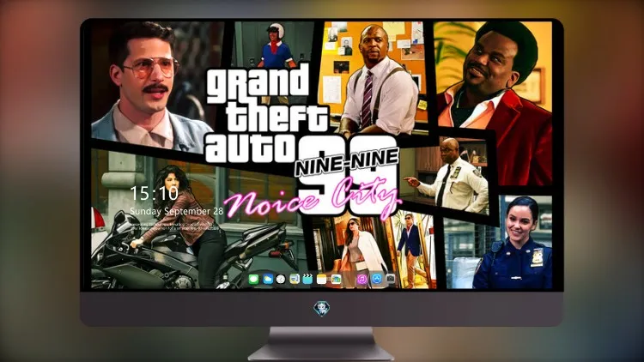Viewport: 644px width, 362px height.
Task: Launch the blue App Store icon
Action: tap(377, 280)
